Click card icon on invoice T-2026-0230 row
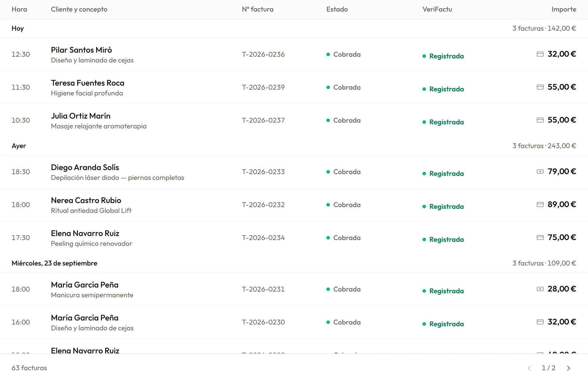This screenshot has width=588, height=376. click(540, 322)
